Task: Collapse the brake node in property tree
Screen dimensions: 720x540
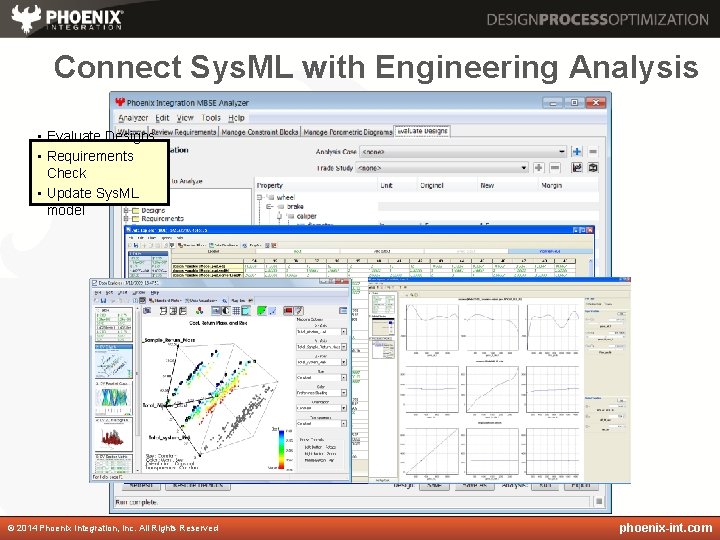Action: coord(270,207)
